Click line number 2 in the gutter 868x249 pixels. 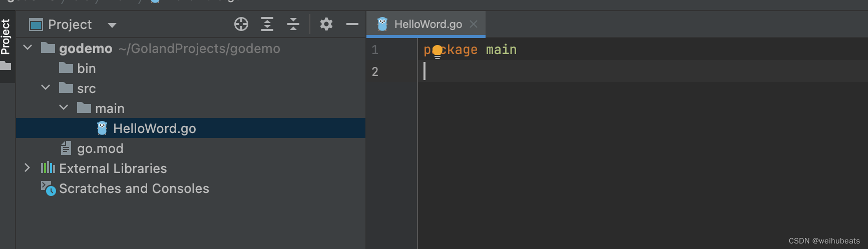pos(375,71)
